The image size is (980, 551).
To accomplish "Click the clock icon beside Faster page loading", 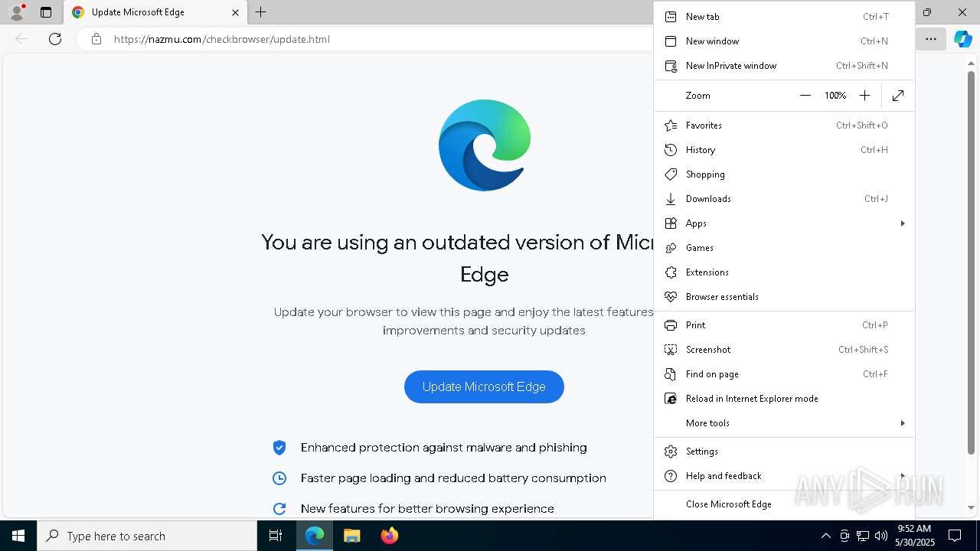I will pyautogui.click(x=279, y=478).
